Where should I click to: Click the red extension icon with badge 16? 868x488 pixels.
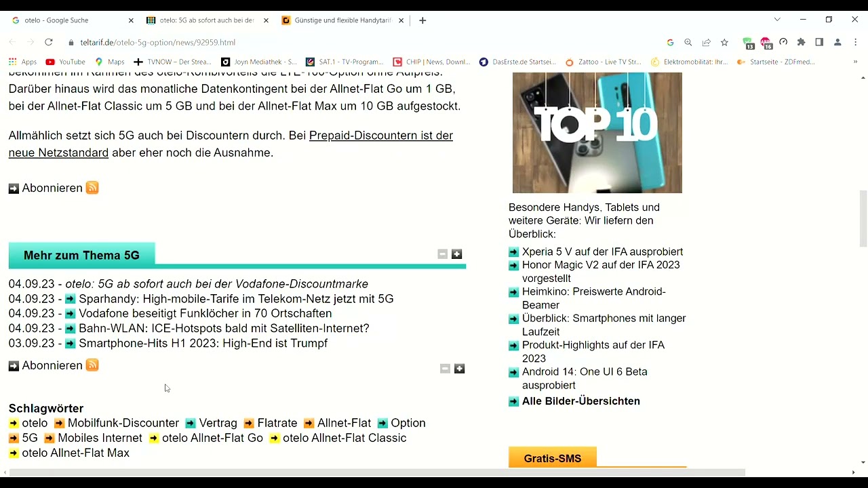[766, 43]
